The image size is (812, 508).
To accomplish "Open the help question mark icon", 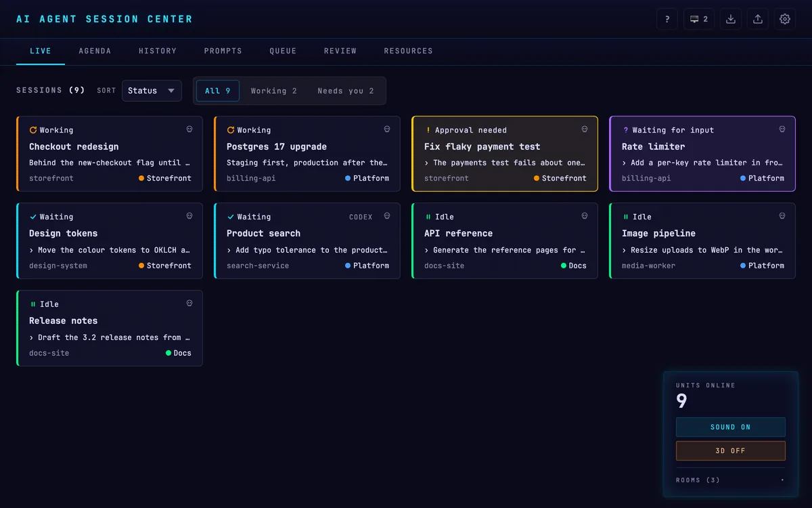I will tap(667, 19).
